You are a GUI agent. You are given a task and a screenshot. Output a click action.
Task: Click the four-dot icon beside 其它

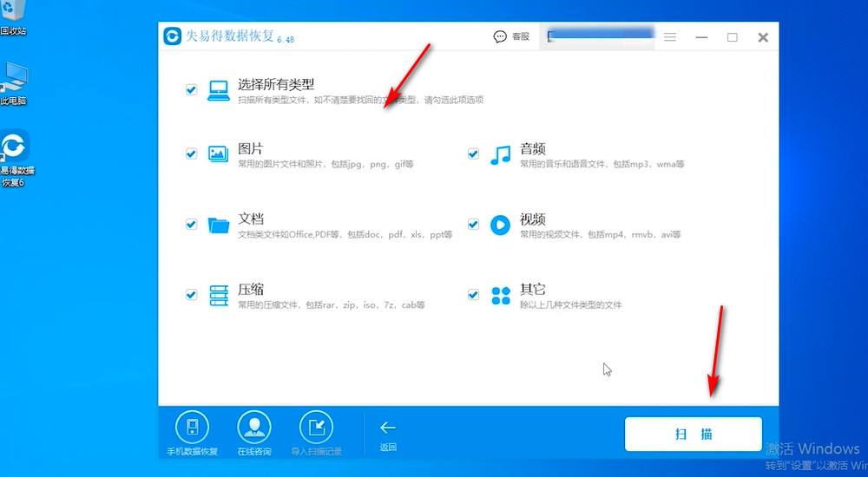(x=501, y=296)
